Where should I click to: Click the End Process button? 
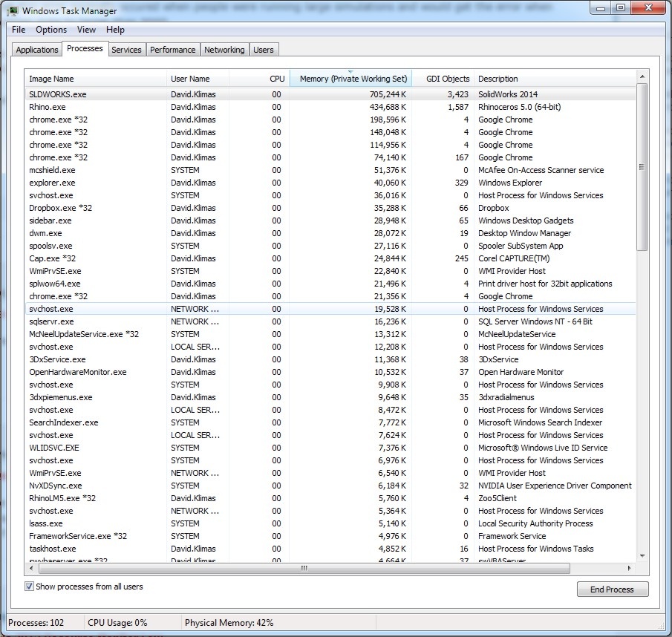click(612, 589)
